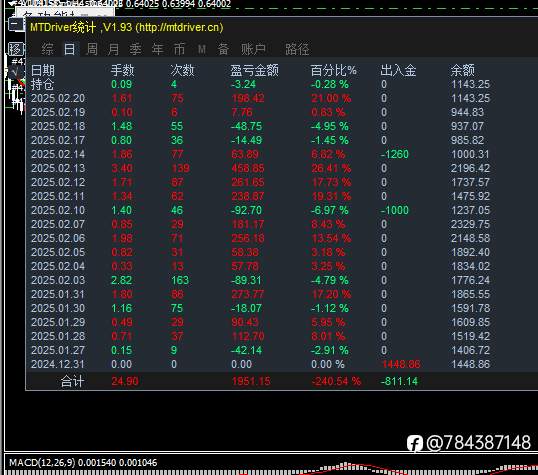
Task: Select the 2025.02.18 date row
Action: 58,126
